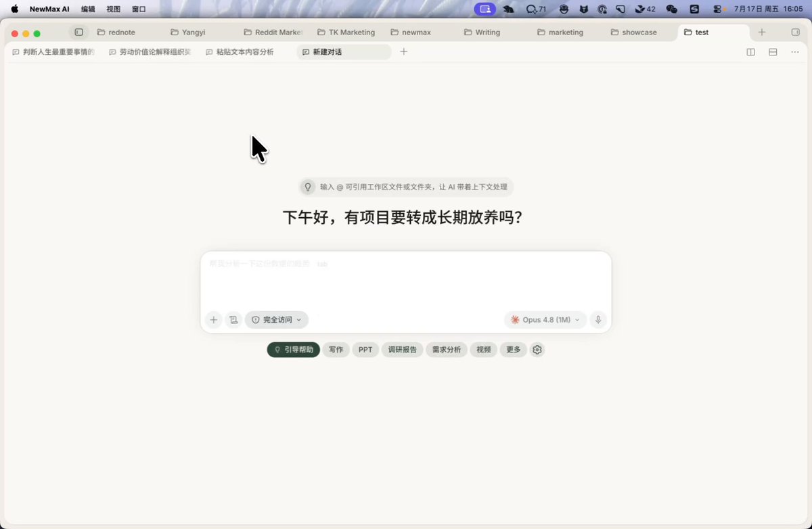Click the purple screen-sharing menu bar icon
812x529 pixels.
484,9
